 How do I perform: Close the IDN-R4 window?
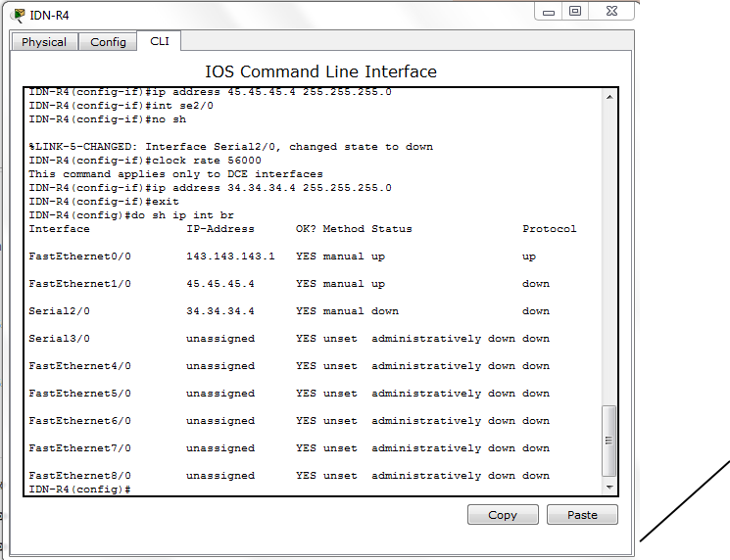click(611, 11)
